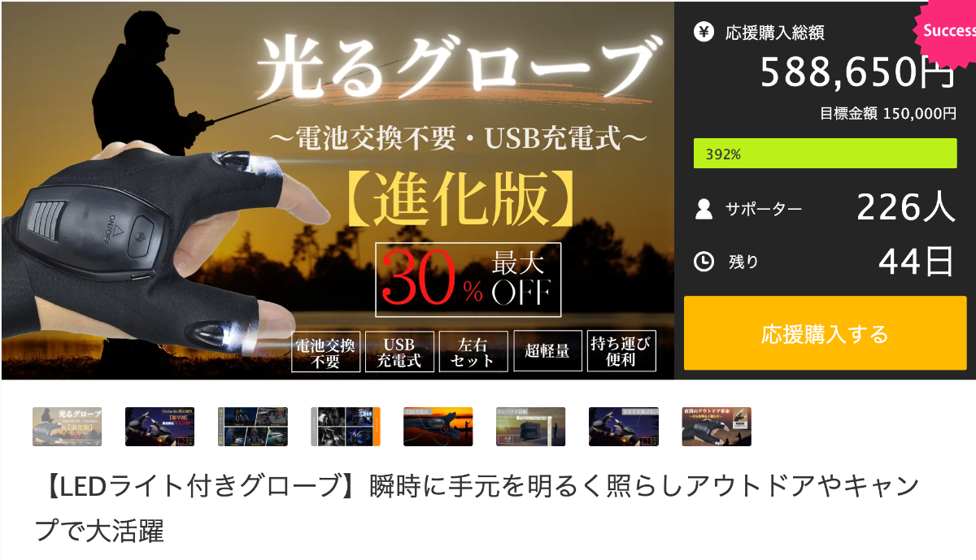Click the clock icon beside 残り
This screenshot has height=560, width=976.
(x=704, y=262)
